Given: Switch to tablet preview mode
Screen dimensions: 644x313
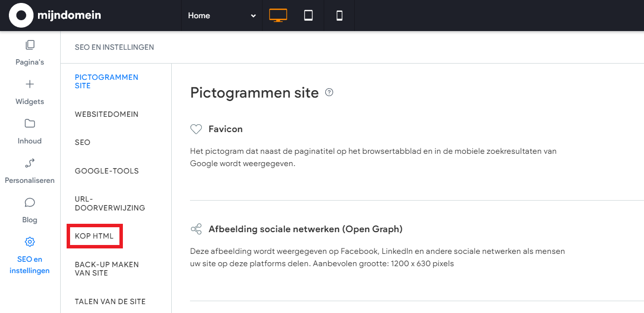Looking at the screenshot, I should pos(308,15).
